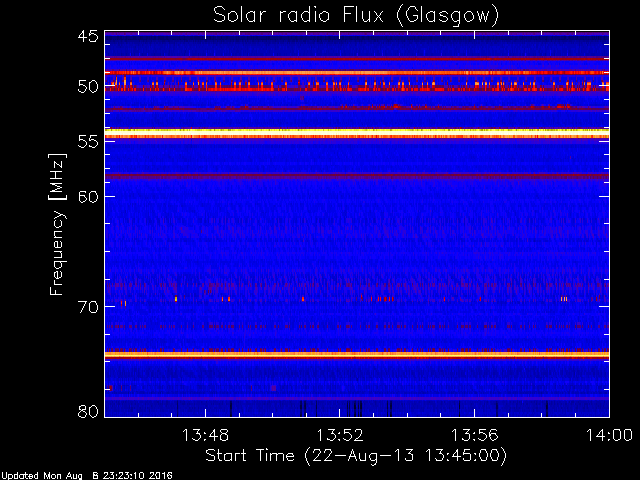Click the 70 frequency tick label
This screenshot has height=480, width=640.
pos(88,307)
